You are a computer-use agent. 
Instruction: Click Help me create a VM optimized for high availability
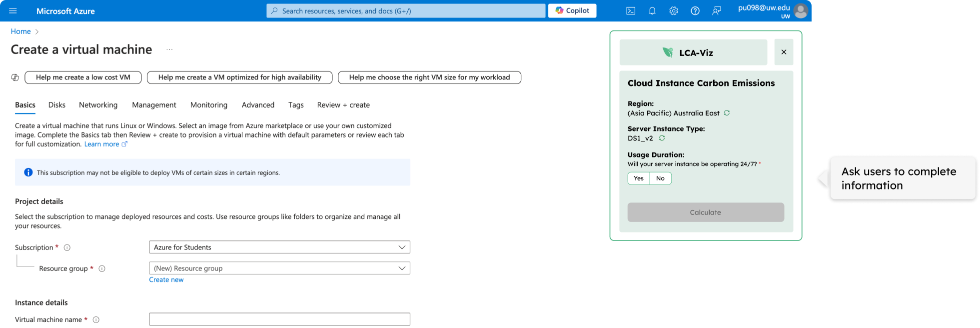[240, 77]
